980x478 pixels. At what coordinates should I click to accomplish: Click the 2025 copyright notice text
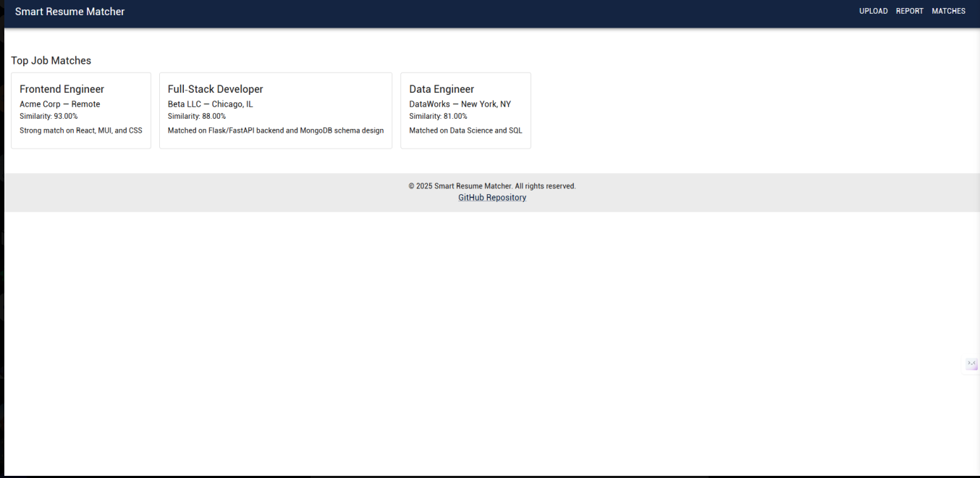491,185
